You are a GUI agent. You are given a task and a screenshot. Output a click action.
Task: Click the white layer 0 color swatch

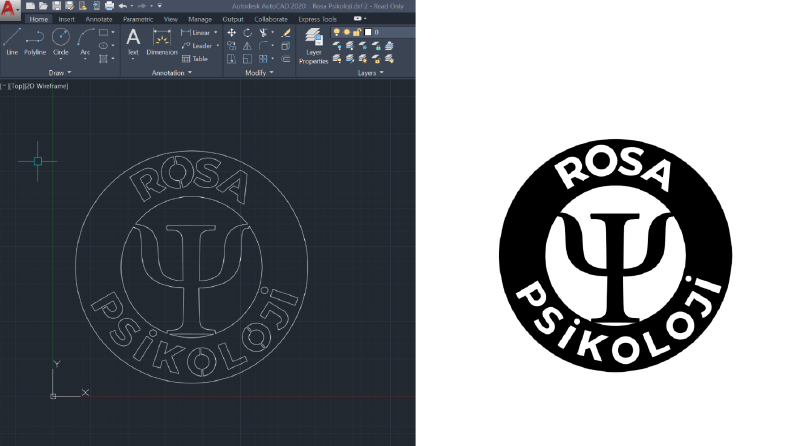[x=368, y=32]
